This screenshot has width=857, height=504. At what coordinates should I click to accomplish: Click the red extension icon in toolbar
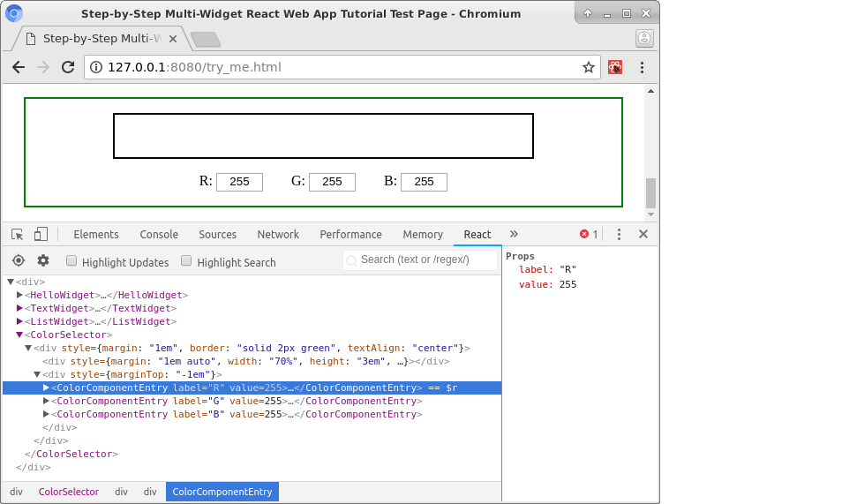click(x=615, y=67)
